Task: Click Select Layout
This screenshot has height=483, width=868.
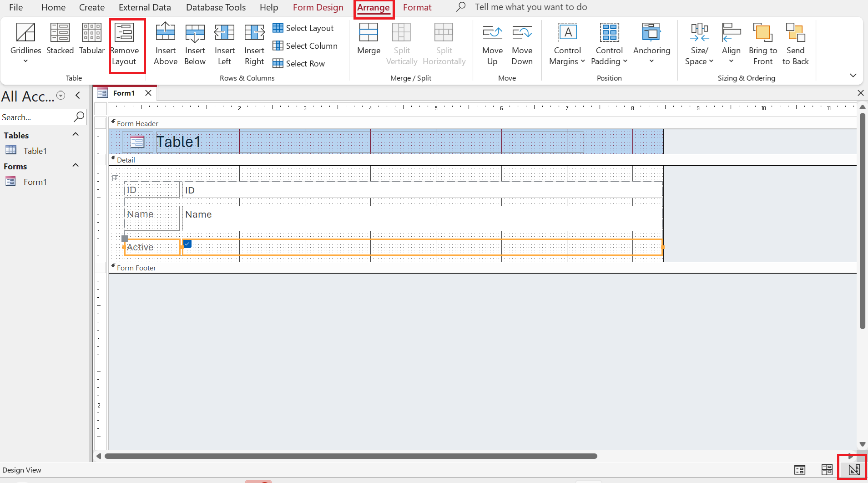Action: (303, 28)
